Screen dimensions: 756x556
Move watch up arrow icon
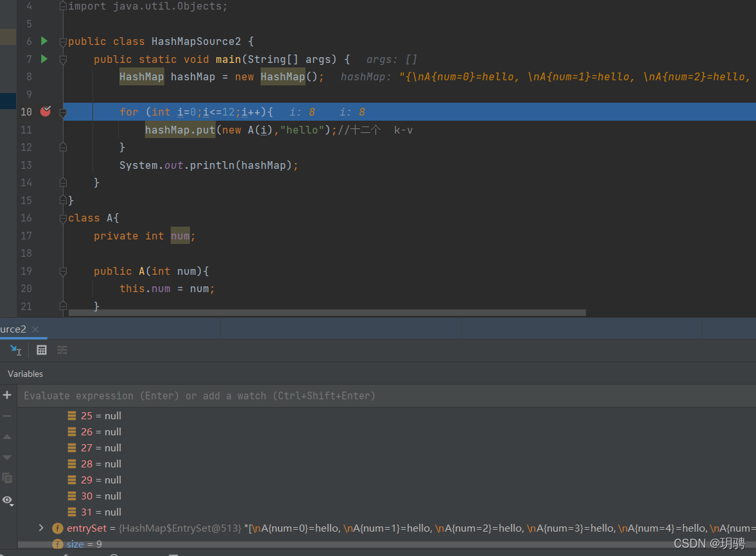click(7, 437)
